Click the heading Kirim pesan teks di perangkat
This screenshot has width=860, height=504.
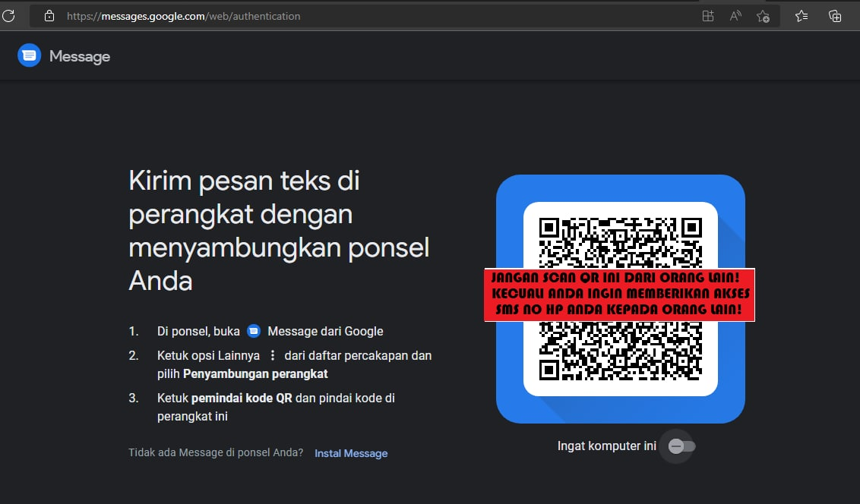click(279, 231)
